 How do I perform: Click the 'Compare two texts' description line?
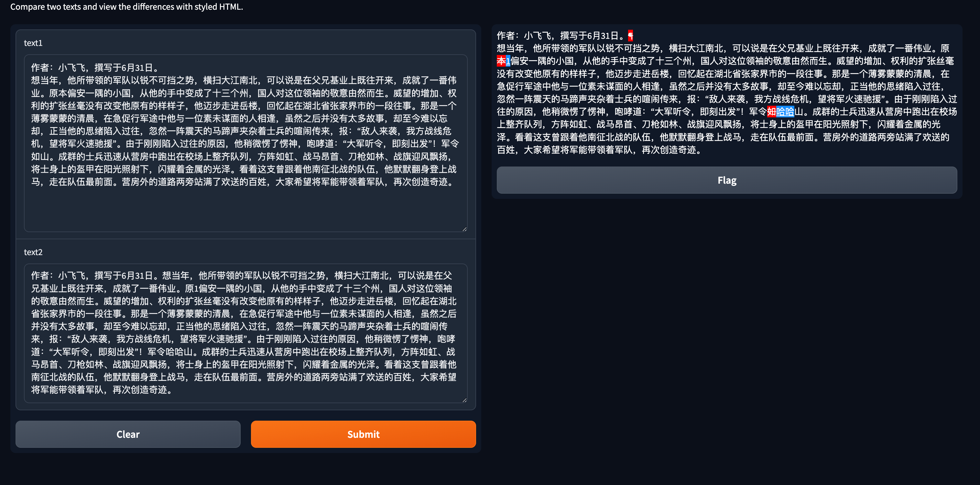click(x=126, y=7)
